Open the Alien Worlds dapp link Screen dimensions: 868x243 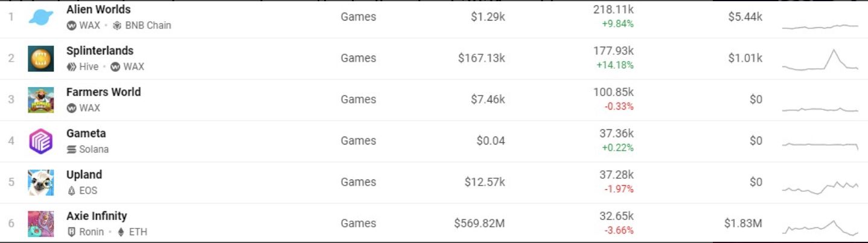click(98, 10)
